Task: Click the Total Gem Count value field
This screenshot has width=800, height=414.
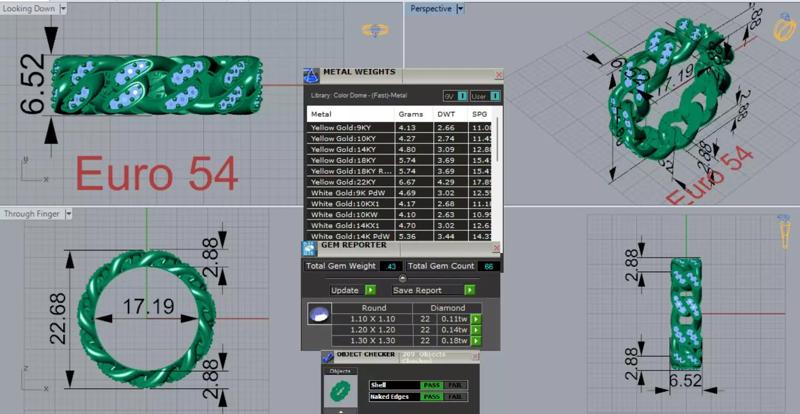Action: (489, 266)
